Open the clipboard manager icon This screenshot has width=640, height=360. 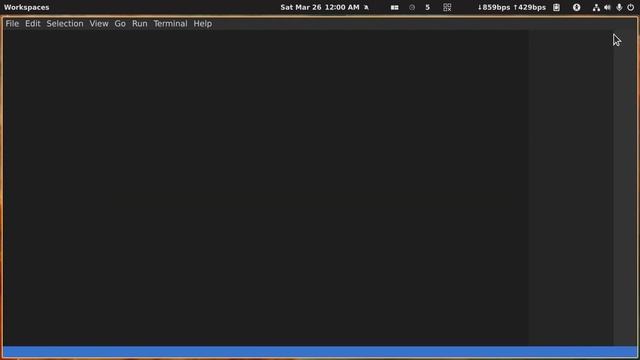coord(556,7)
